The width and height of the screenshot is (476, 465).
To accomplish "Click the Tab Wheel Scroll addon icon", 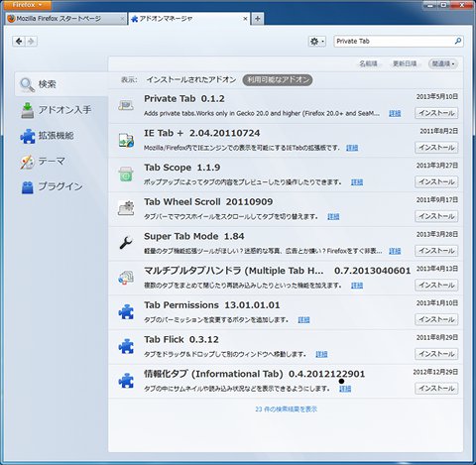I will point(126,209).
